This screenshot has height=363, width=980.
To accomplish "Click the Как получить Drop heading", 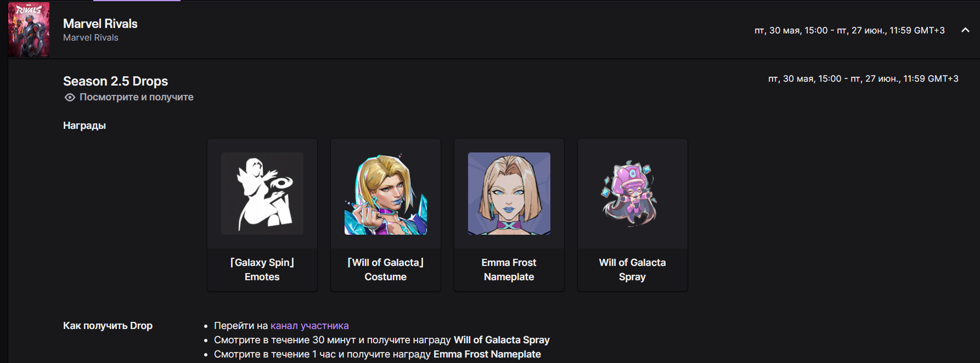I will click(x=108, y=326).
